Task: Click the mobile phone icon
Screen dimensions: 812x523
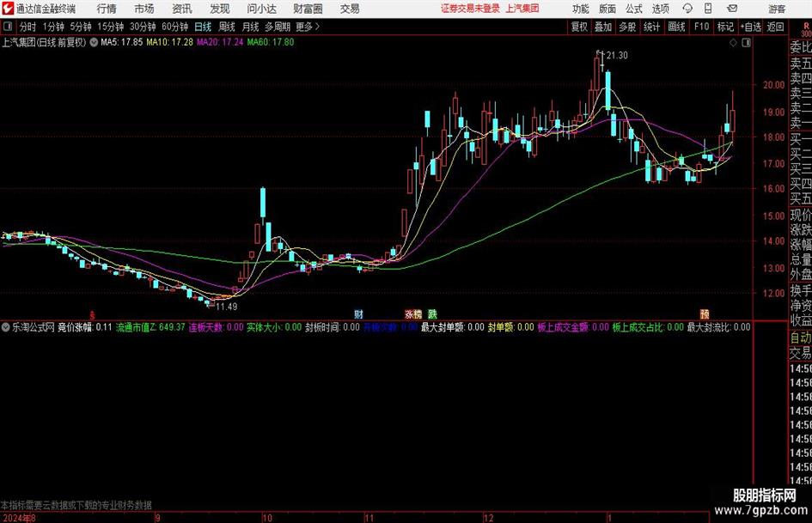Action: [x=708, y=9]
